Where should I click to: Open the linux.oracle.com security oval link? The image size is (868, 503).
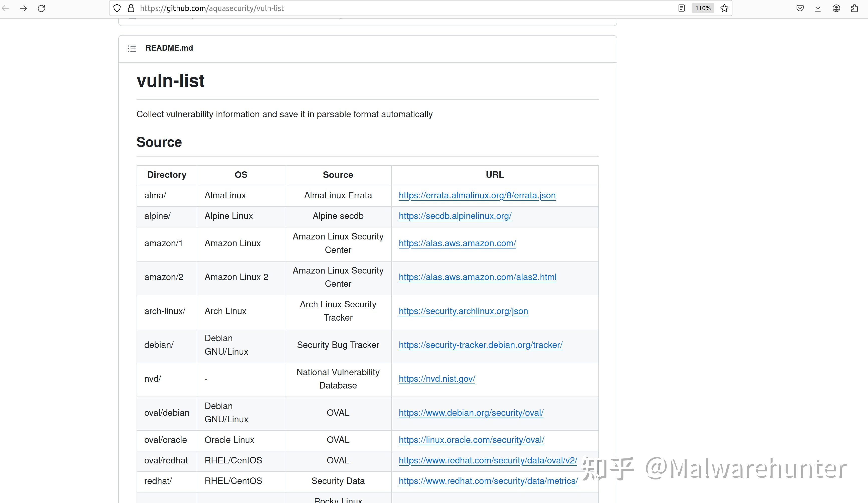(471, 440)
